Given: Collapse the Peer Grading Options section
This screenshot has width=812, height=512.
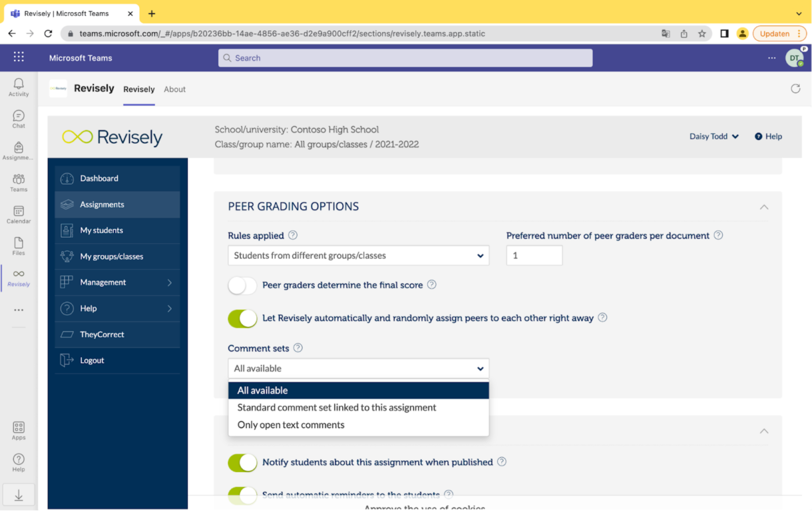Looking at the screenshot, I should [x=763, y=207].
